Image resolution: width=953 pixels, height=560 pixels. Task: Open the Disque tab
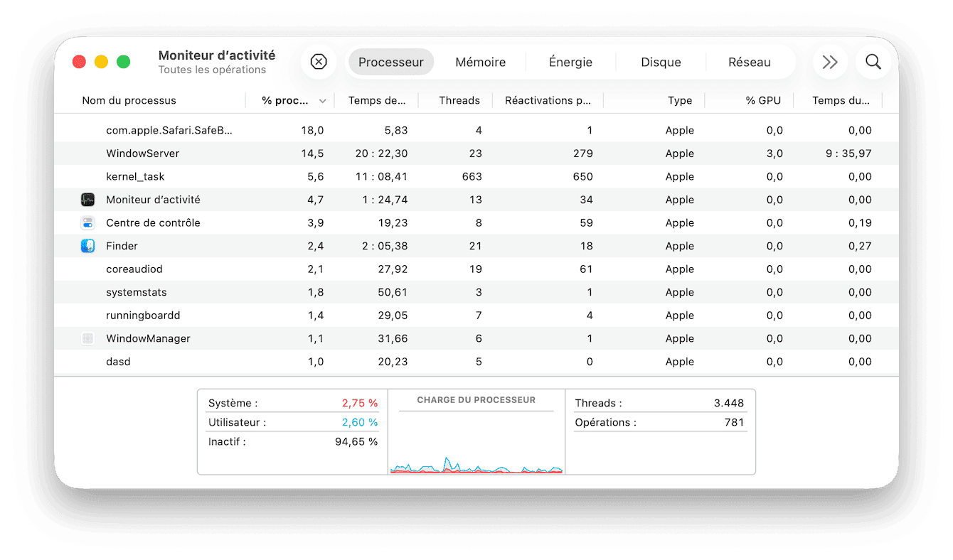pos(661,62)
